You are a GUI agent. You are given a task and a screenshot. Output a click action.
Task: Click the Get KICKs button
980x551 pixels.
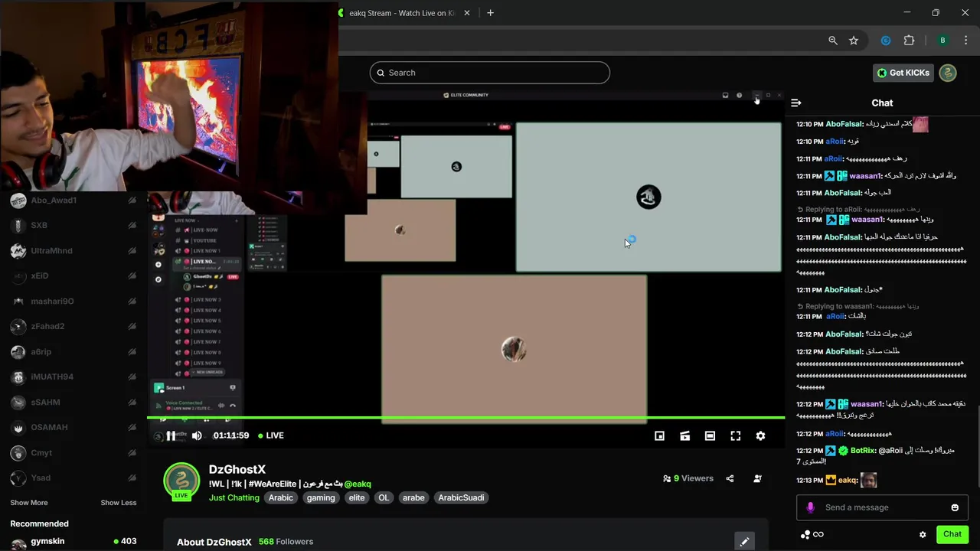pos(903,73)
